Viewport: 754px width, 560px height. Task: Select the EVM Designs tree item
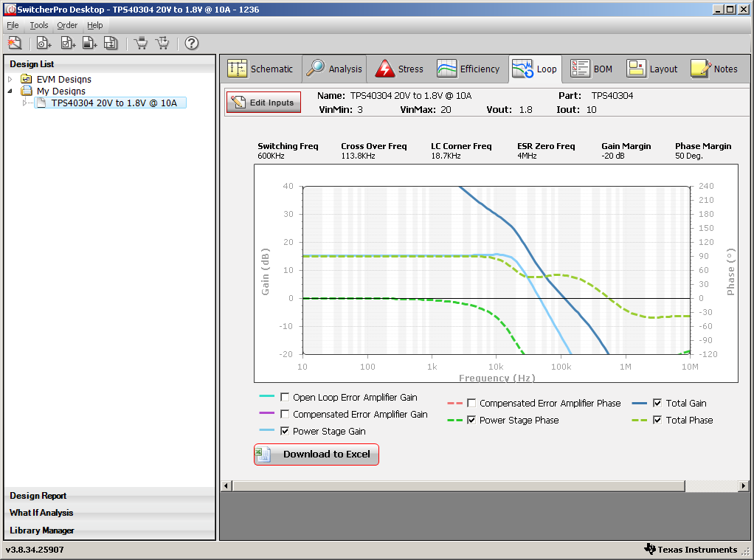click(64, 79)
